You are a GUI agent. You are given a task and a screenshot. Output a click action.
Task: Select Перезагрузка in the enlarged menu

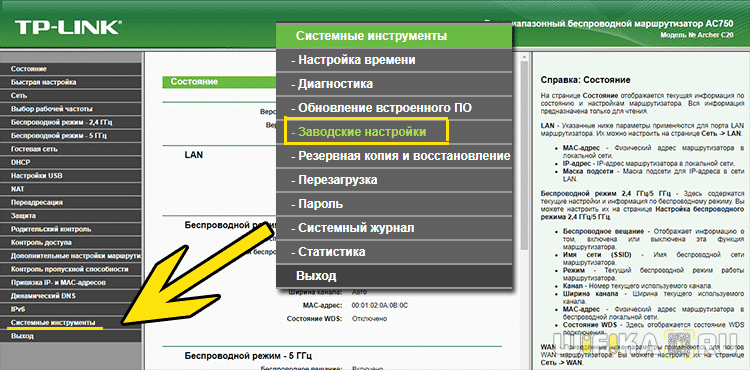[x=394, y=180]
